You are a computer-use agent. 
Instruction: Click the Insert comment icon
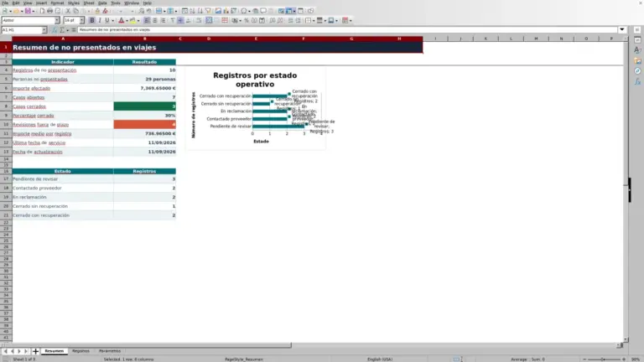[x=263, y=11]
